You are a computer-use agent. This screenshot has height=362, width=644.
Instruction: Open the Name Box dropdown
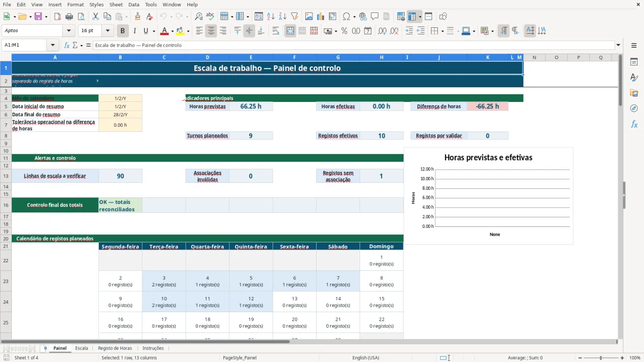tap(53, 46)
